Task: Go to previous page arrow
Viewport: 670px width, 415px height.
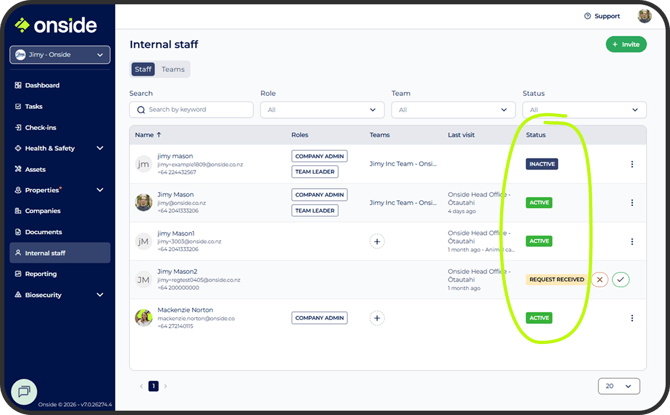Action: tap(141, 386)
